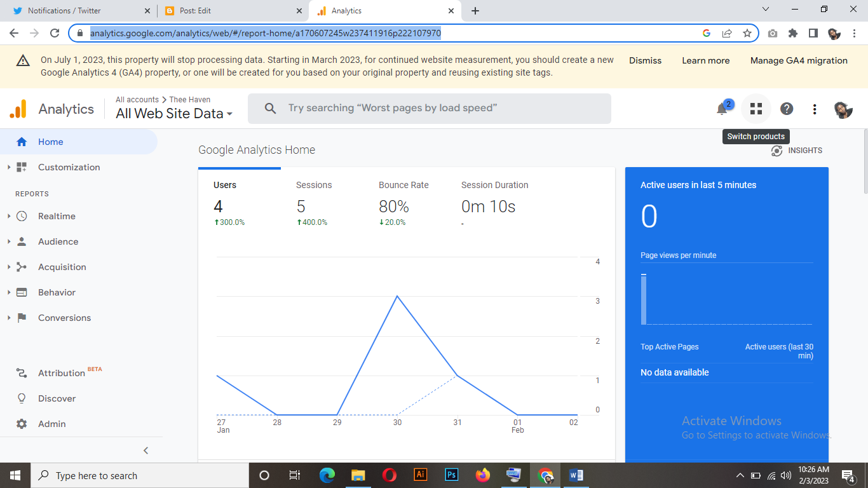Open Word from taskbar
Image resolution: width=868 pixels, height=488 pixels.
coord(576,475)
